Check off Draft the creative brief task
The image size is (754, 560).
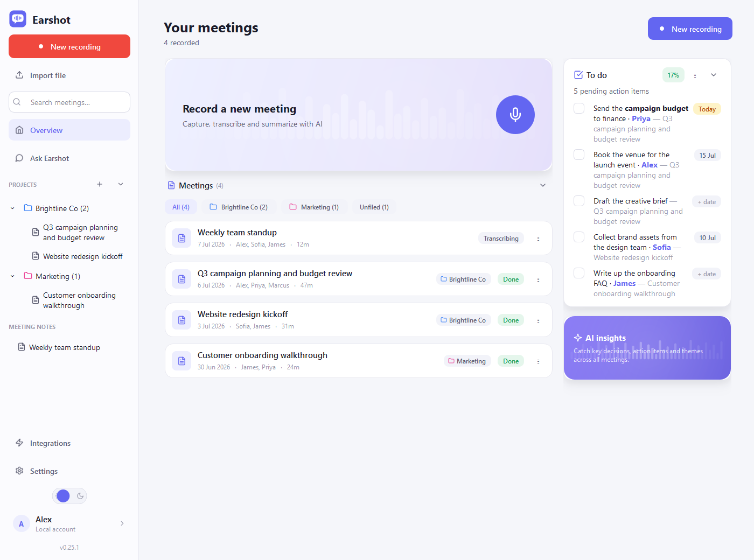[579, 201]
